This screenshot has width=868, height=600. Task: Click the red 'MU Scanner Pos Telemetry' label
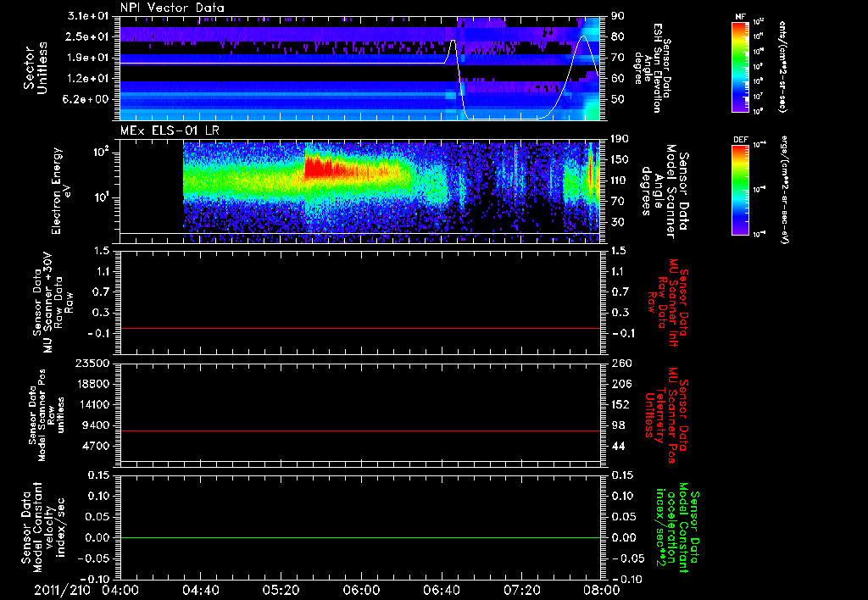pyautogui.click(x=666, y=415)
